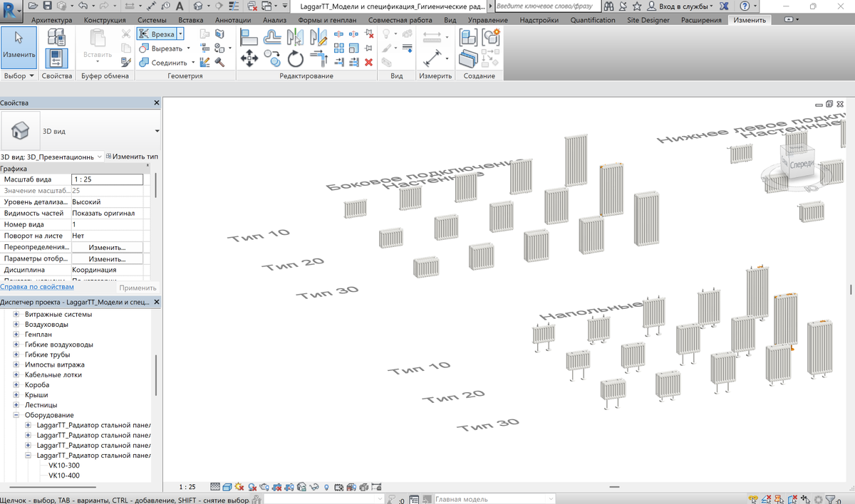Viewport: 855px width, 504px height.
Task: Click the Undo arrow in quick access toolbar
Action: [82, 6]
